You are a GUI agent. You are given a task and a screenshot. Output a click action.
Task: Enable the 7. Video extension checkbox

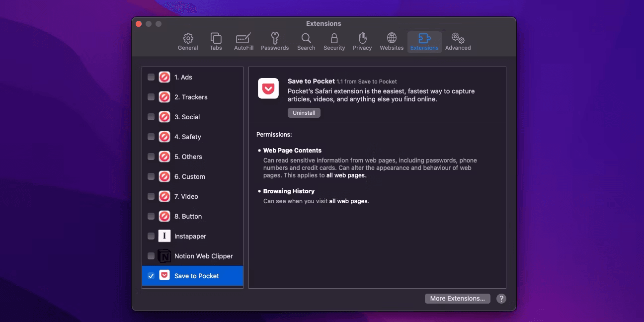[151, 196]
